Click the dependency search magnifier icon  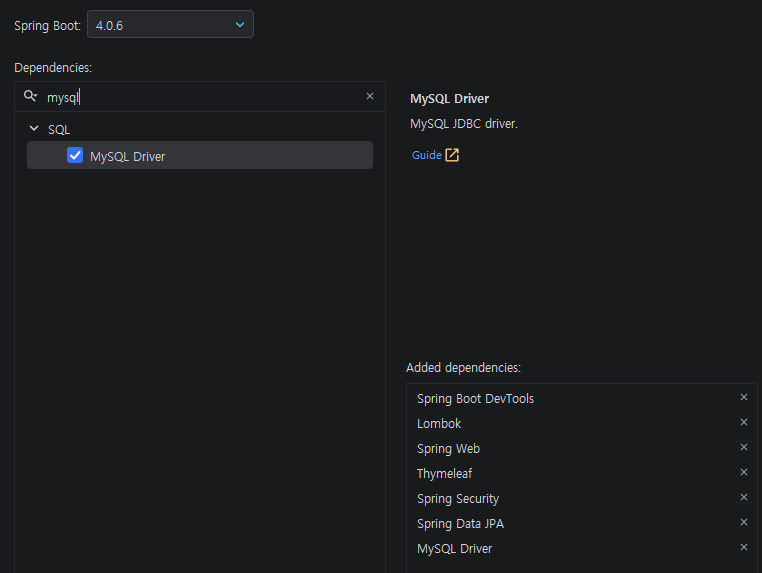click(x=30, y=96)
